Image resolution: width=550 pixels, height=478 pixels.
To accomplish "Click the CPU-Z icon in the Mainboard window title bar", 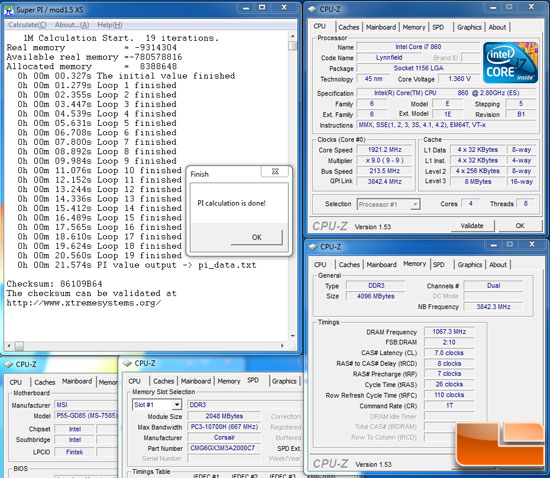I will pos(8,364).
